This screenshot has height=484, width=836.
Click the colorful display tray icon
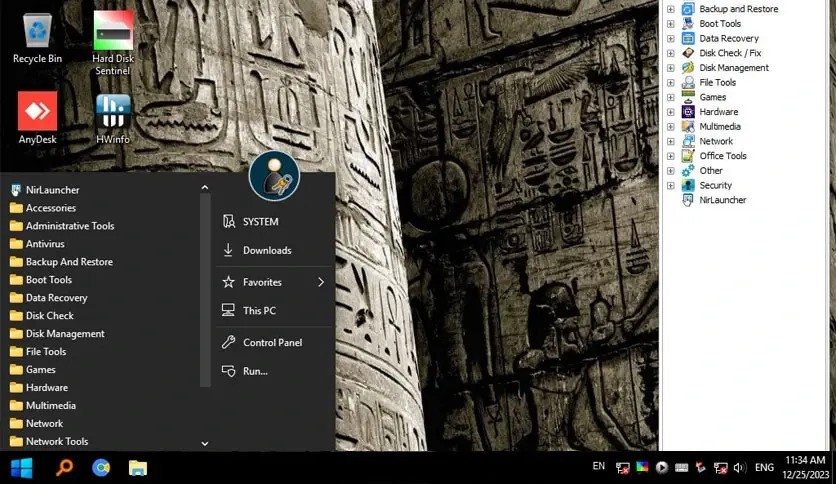point(642,467)
